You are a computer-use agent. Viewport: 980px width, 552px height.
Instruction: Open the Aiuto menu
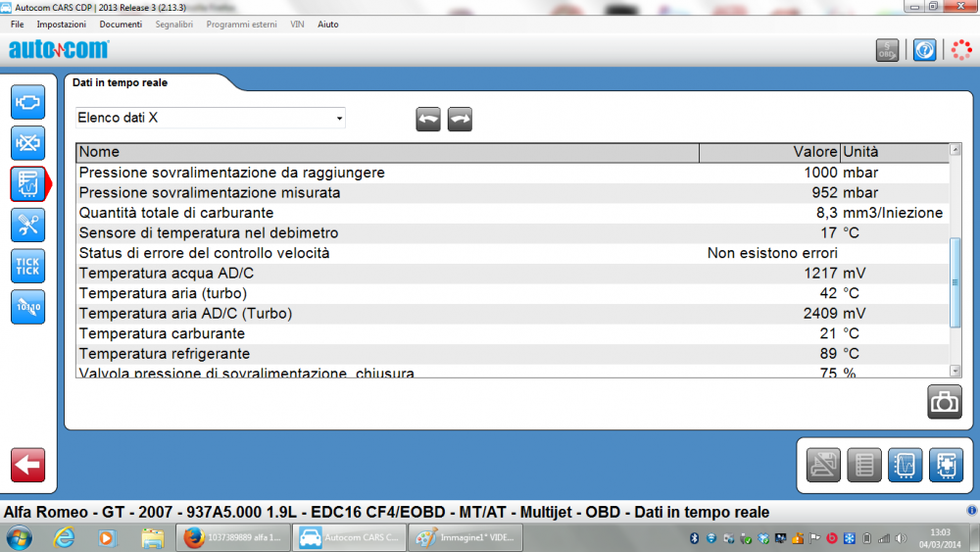coord(328,24)
